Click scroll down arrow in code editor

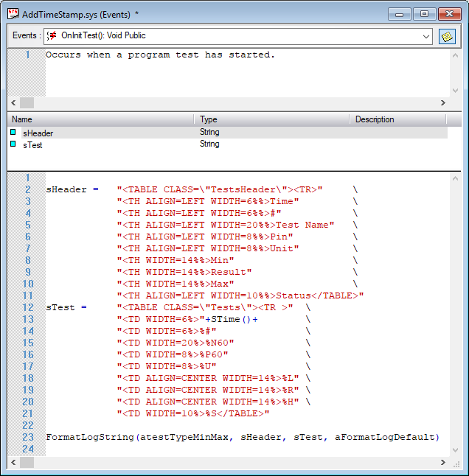click(x=455, y=450)
